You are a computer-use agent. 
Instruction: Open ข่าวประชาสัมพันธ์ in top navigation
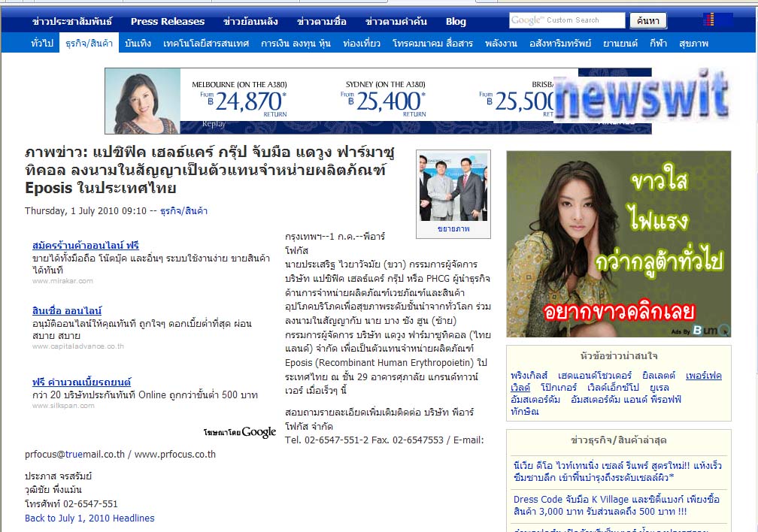[72, 21]
